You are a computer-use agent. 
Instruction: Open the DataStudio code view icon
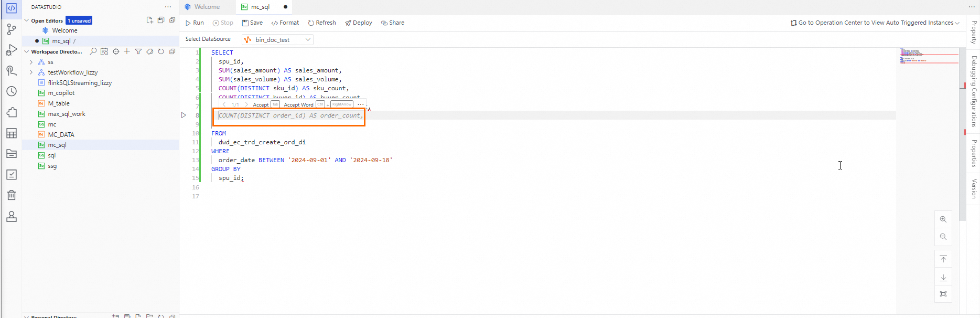[x=11, y=8]
